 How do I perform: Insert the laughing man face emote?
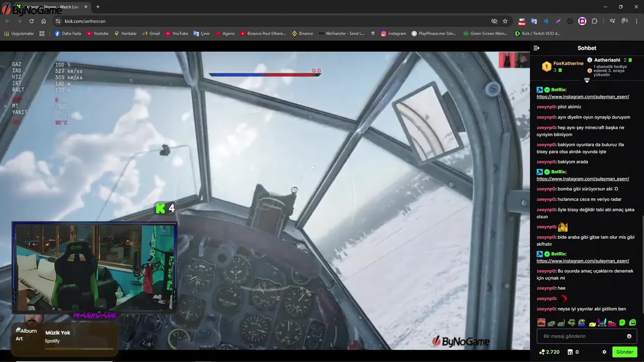[x=541, y=322]
